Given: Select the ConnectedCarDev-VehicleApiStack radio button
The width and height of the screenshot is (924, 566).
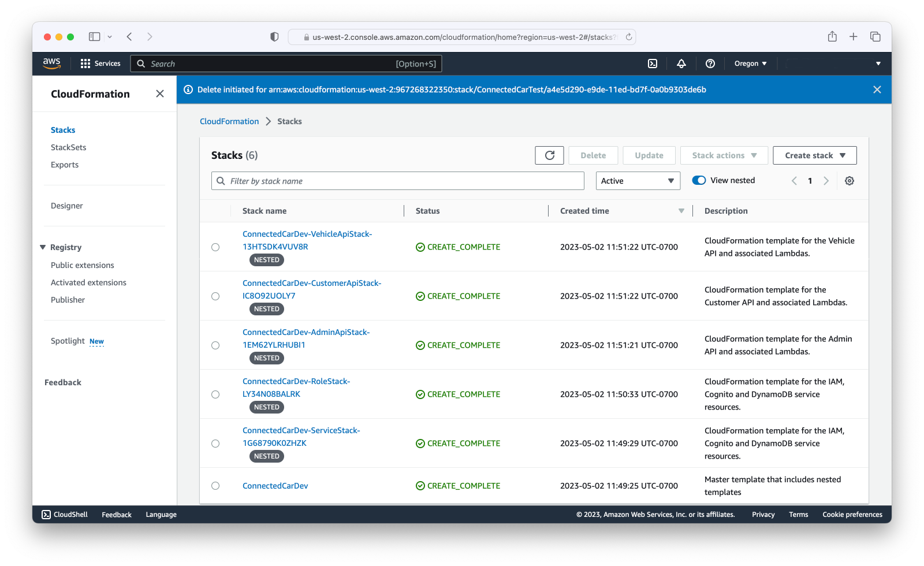Looking at the screenshot, I should [215, 247].
